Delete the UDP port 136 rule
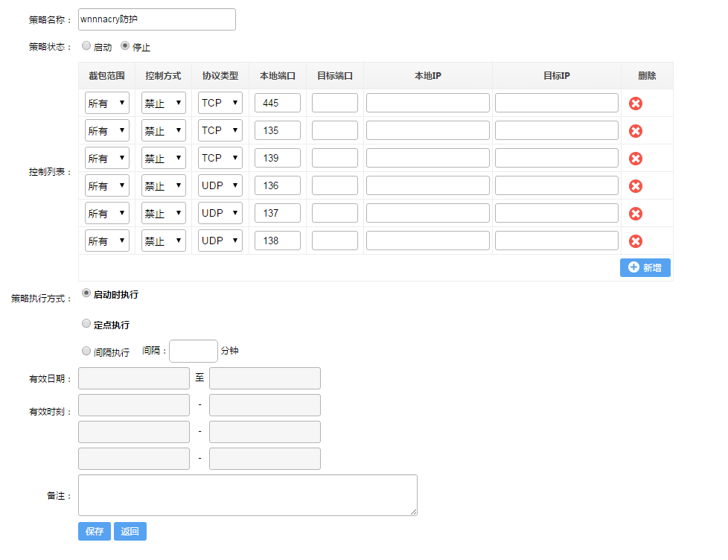The width and height of the screenshot is (728, 560). [x=636, y=186]
